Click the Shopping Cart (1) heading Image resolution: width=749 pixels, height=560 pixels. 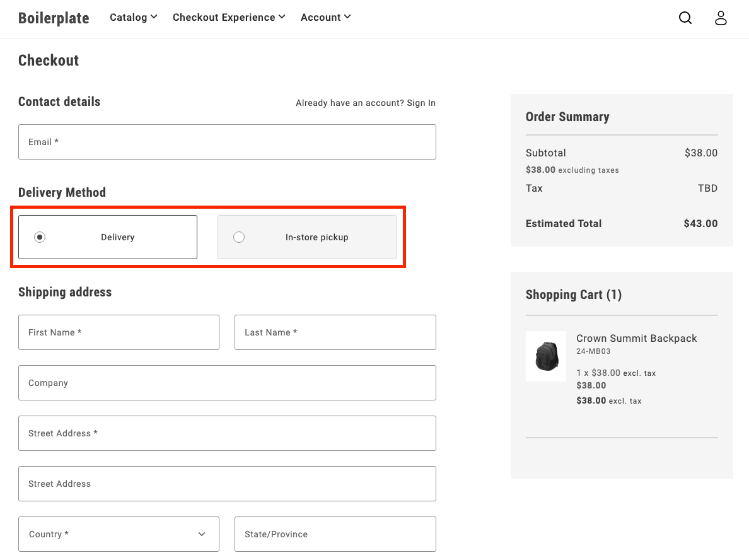(x=573, y=295)
